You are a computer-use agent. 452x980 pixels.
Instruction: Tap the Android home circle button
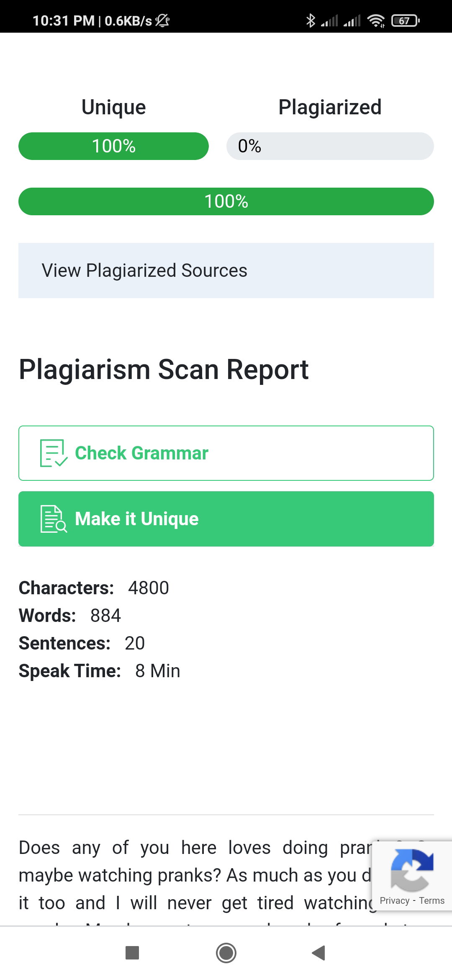pos(226,953)
